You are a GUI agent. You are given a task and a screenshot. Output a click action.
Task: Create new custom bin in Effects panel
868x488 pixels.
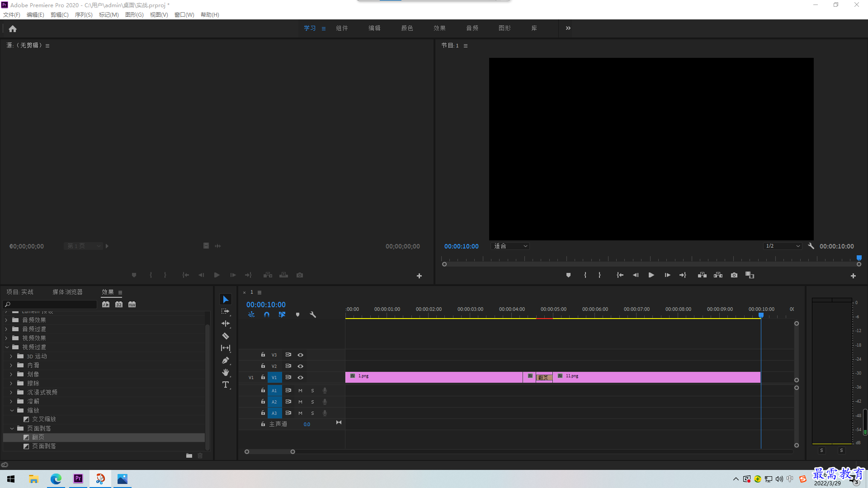[x=189, y=455]
